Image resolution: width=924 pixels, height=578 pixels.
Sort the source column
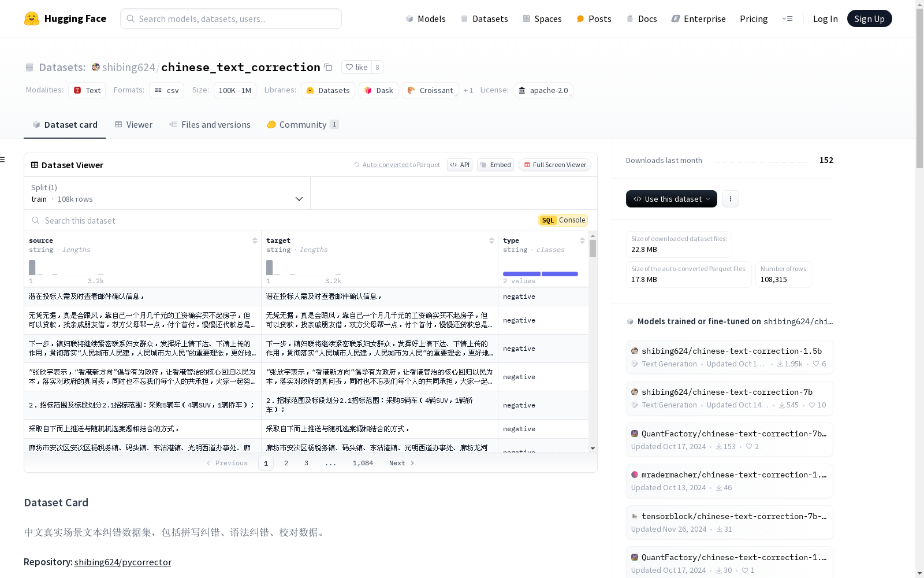(x=255, y=240)
